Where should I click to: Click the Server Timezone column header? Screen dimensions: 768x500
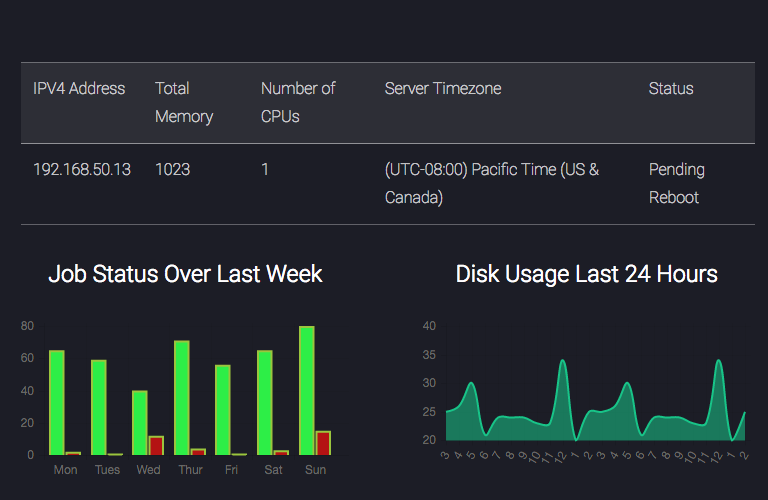coord(443,89)
